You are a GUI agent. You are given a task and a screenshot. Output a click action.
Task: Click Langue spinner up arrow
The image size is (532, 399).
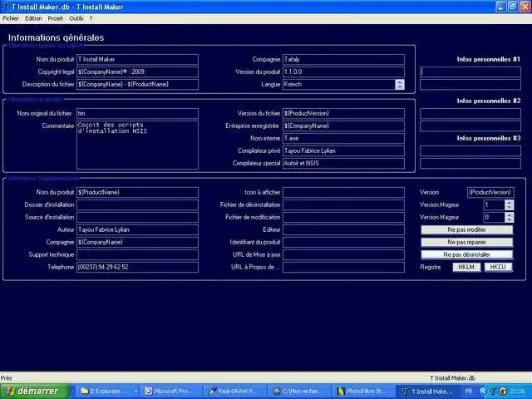pos(400,81)
